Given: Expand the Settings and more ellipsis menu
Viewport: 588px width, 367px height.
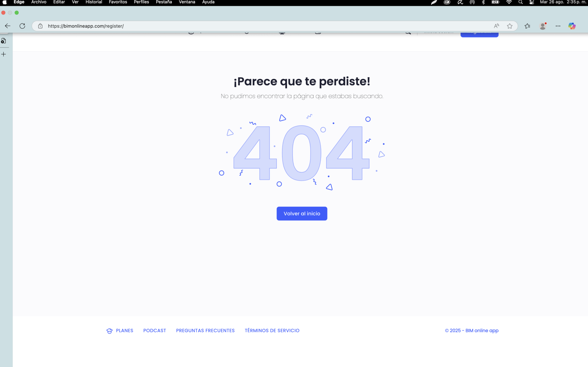Looking at the screenshot, I should (x=558, y=26).
